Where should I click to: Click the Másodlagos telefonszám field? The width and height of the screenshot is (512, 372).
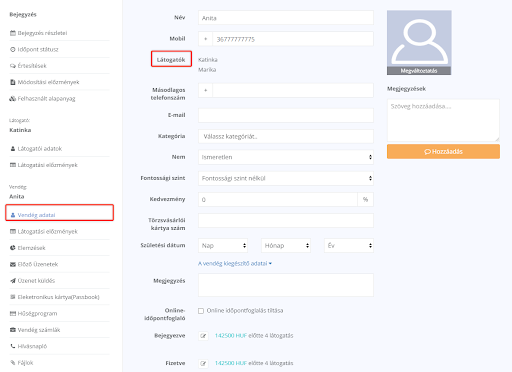click(x=293, y=90)
